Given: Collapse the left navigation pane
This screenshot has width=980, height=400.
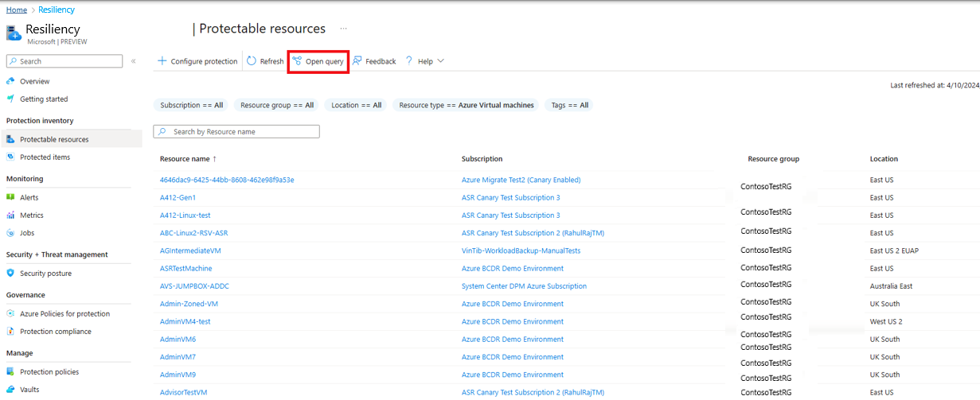Looking at the screenshot, I should coord(134,61).
